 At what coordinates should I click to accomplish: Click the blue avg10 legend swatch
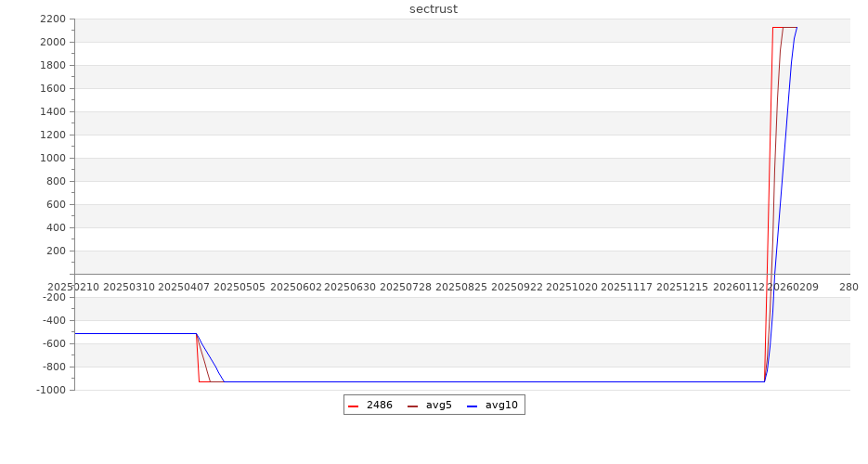(x=473, y=406)
